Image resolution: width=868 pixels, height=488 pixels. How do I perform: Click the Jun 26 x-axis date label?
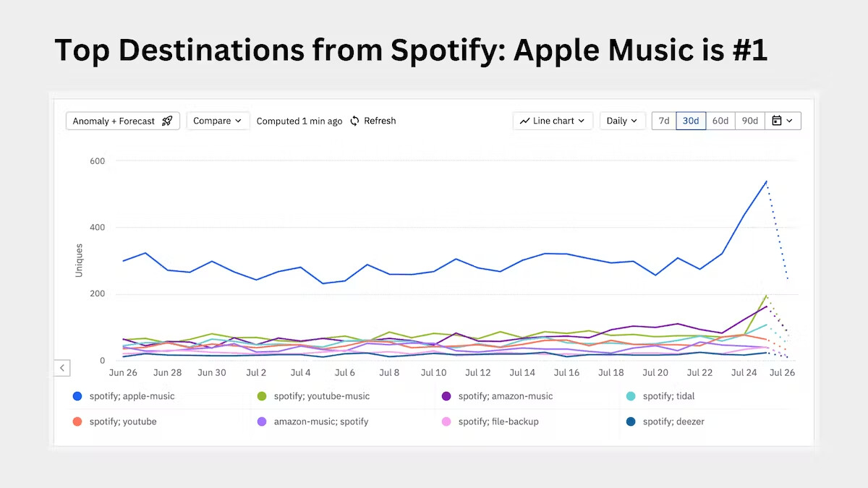123,372
